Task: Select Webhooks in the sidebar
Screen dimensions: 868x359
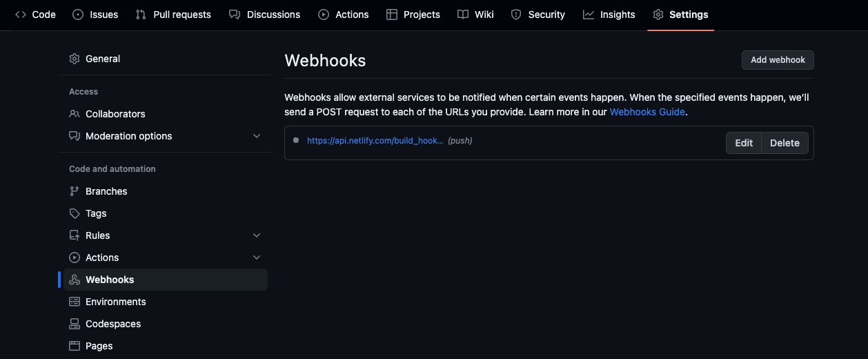Action: coord(166,280)
